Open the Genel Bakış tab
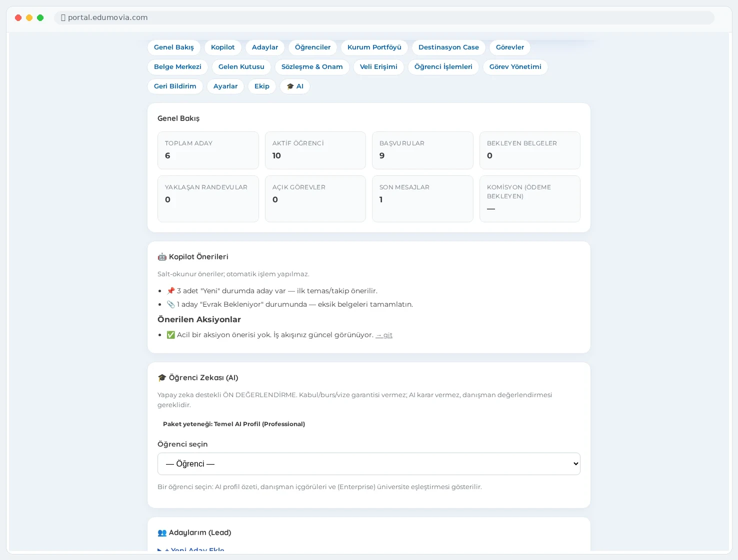Image resolution: width=738 pixels, height=560 pixels. click(x=174, y=47)
